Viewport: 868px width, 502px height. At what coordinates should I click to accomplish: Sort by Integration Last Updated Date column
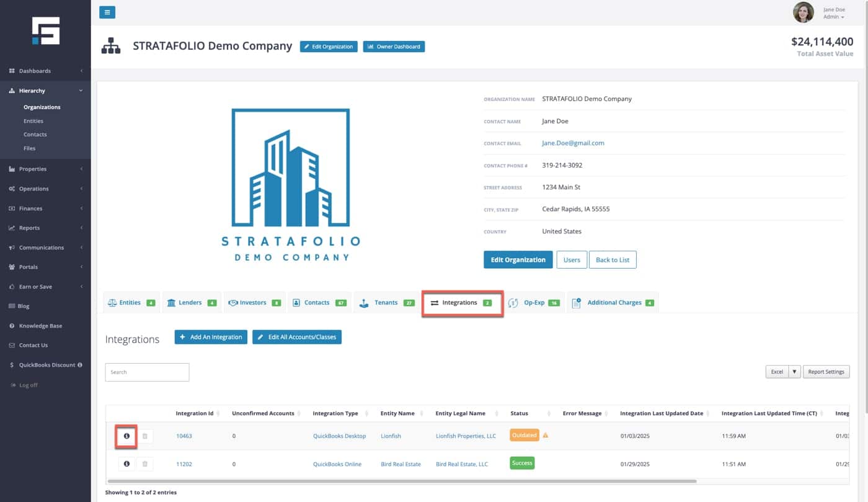coord(665,413)
